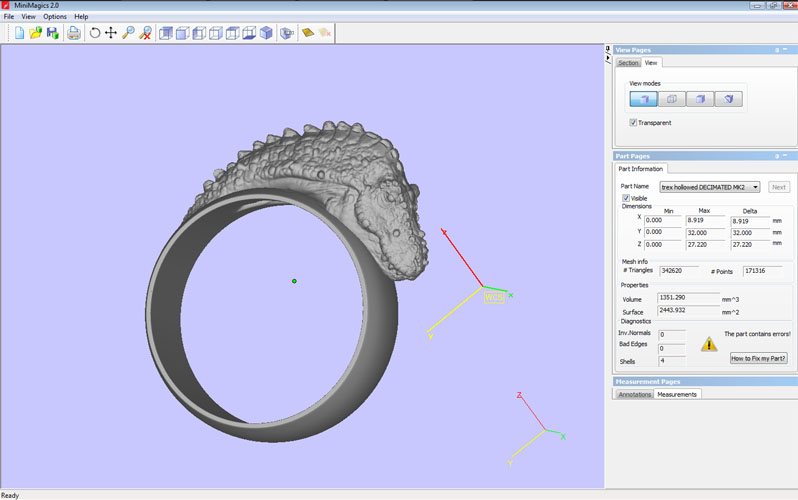Viewport: 798px width, 500px height.
Task: Toggle the Visible checkbox
Action: coord(626,198)
